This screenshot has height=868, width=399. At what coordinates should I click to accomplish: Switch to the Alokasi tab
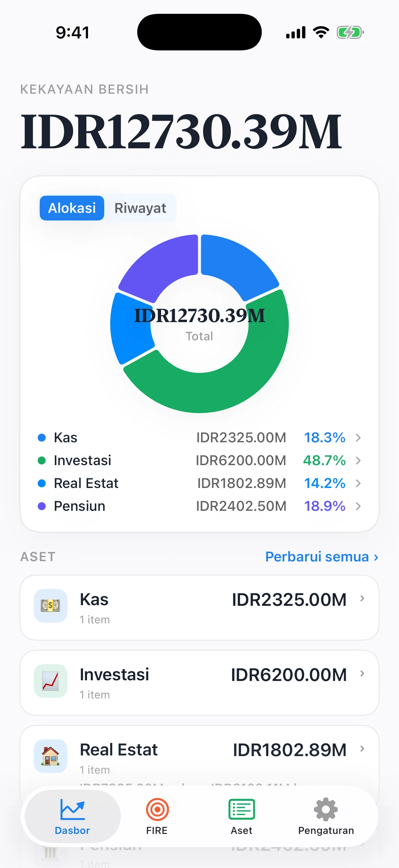(72, 208)
